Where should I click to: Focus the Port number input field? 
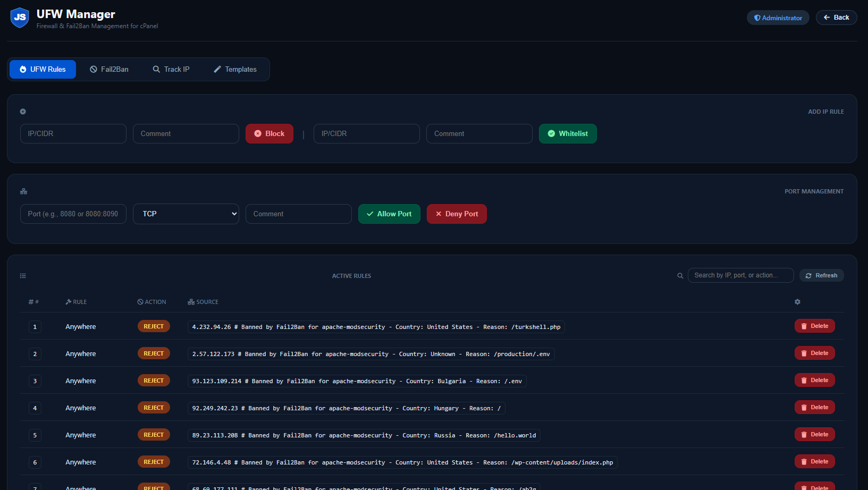click(x=73, y=214)
